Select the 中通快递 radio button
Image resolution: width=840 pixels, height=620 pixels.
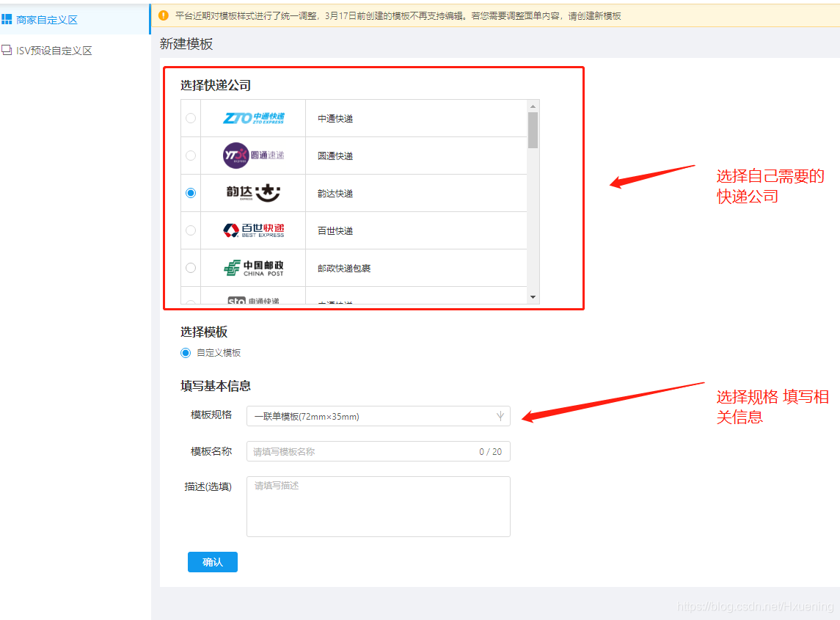tap(191, 118)
